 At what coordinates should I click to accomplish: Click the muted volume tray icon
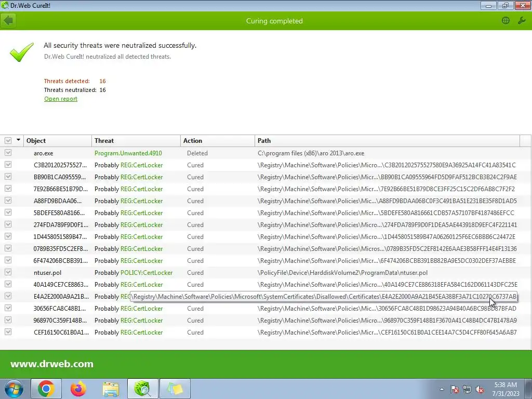click(x=480, y=390)
